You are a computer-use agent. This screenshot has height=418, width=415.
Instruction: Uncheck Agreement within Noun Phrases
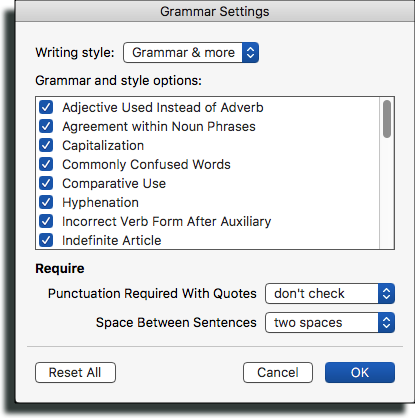[x=46, y=126]
